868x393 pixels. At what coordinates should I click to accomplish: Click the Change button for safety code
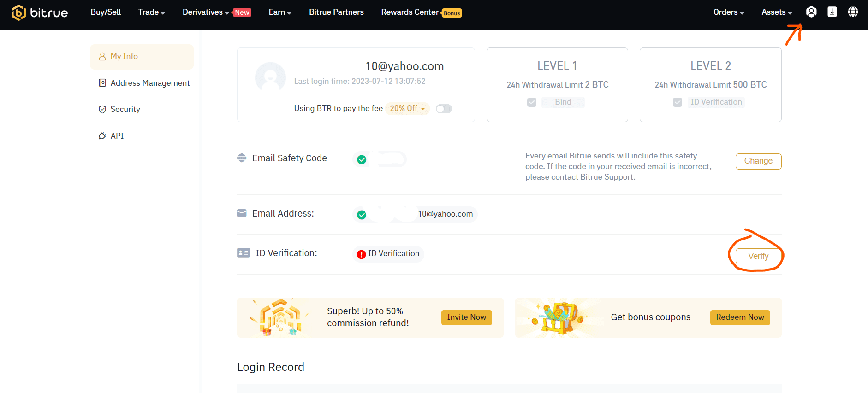pyautogui.click(x=758, y=161)
